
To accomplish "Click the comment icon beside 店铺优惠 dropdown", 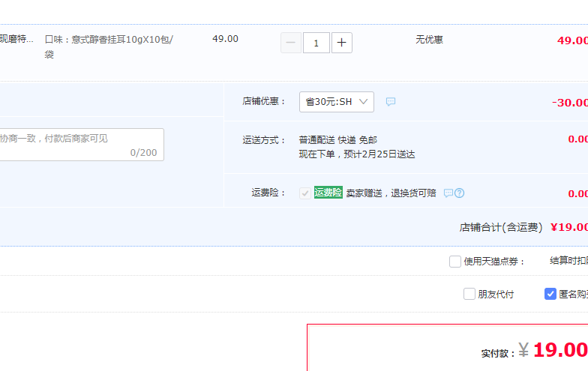I will (x=390, y=102).
